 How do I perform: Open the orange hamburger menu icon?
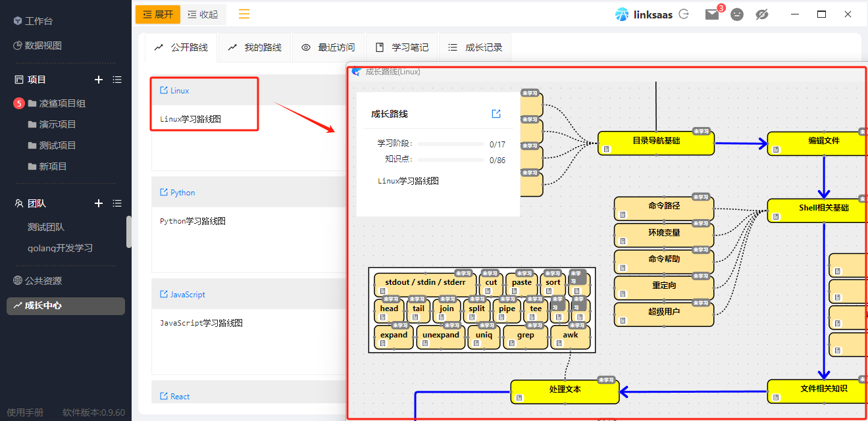pos(244,14)
